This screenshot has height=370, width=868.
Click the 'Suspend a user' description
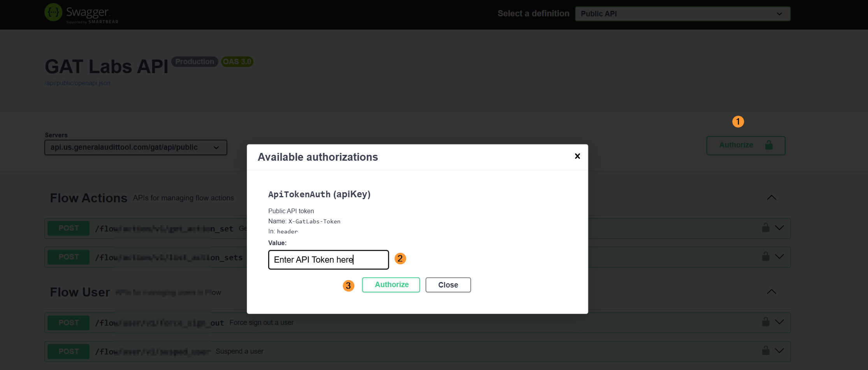(x=239, y=351)
